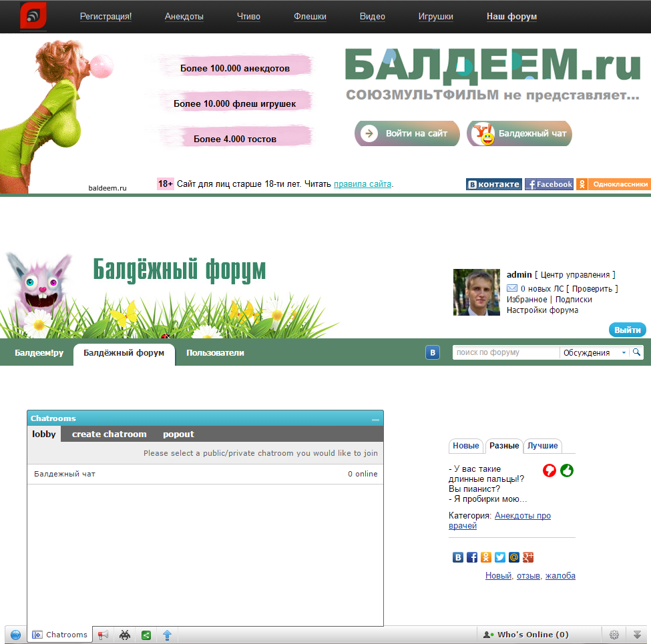Select the lobby chatroom tab

(x=44, y=434)
